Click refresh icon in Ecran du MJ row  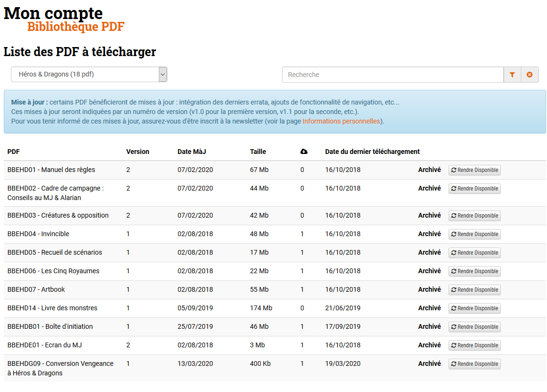[454, 345]
